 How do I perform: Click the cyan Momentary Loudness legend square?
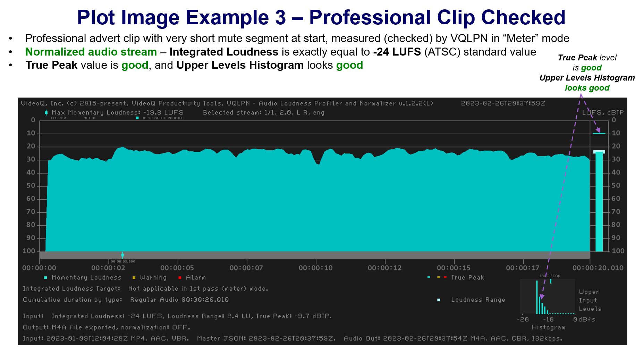(x=45, y=278)
